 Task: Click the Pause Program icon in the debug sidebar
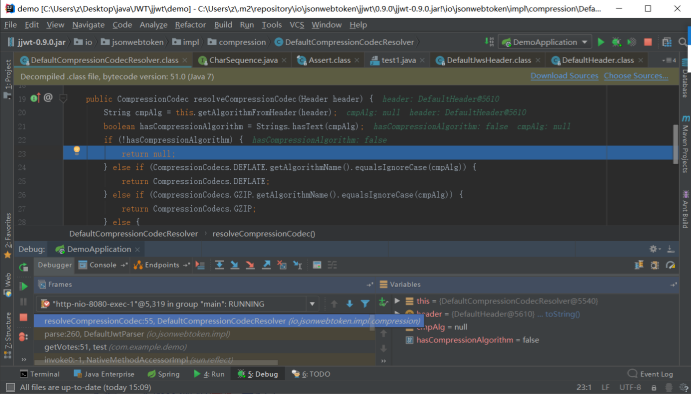[24, 302]
